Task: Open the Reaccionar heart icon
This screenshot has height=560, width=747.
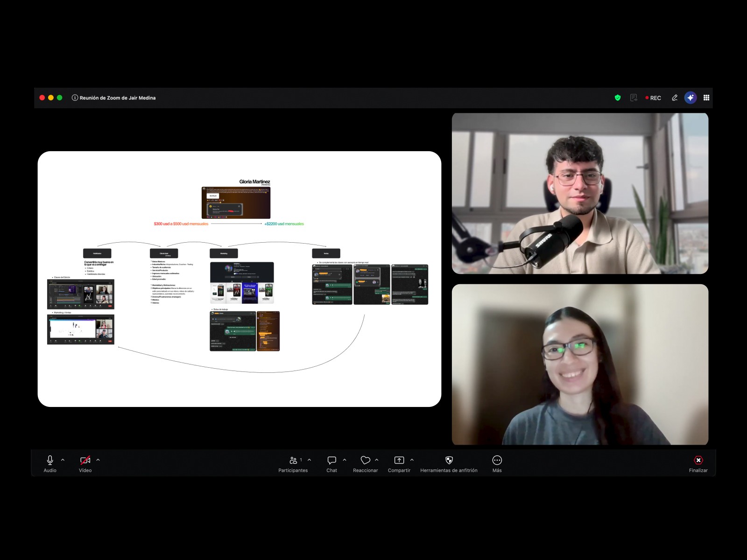Action: pos(366,460)
